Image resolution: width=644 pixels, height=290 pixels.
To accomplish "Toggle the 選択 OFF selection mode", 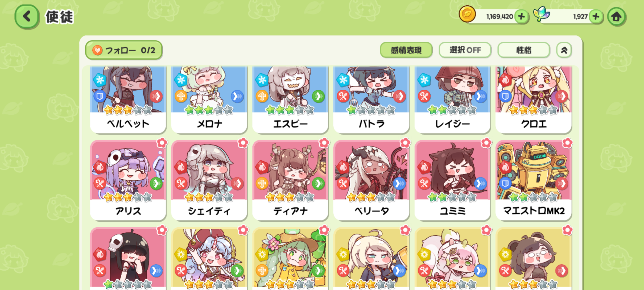I will pyautogui.click(x=465, y=50).
